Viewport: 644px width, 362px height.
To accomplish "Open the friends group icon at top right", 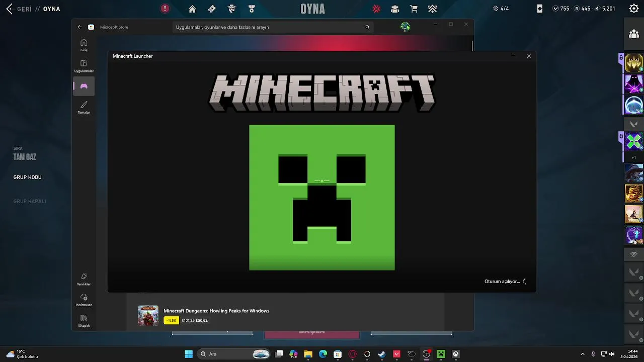I will (x=634, y=34).
